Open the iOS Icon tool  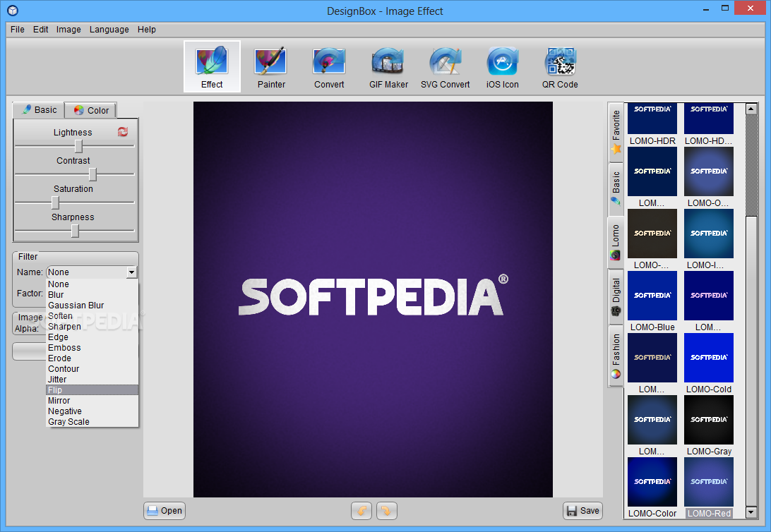tap(503, 67)
